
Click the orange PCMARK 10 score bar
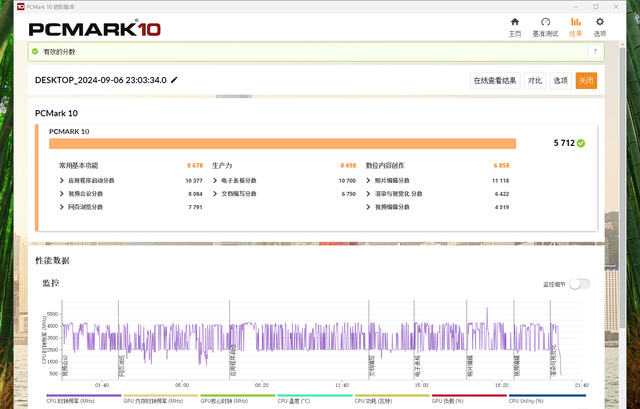coord(282,144)
